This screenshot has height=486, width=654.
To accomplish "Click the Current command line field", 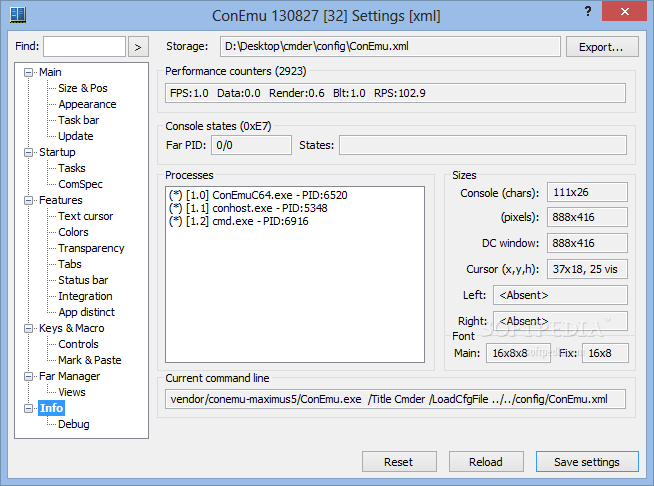I will pos(395,399).
